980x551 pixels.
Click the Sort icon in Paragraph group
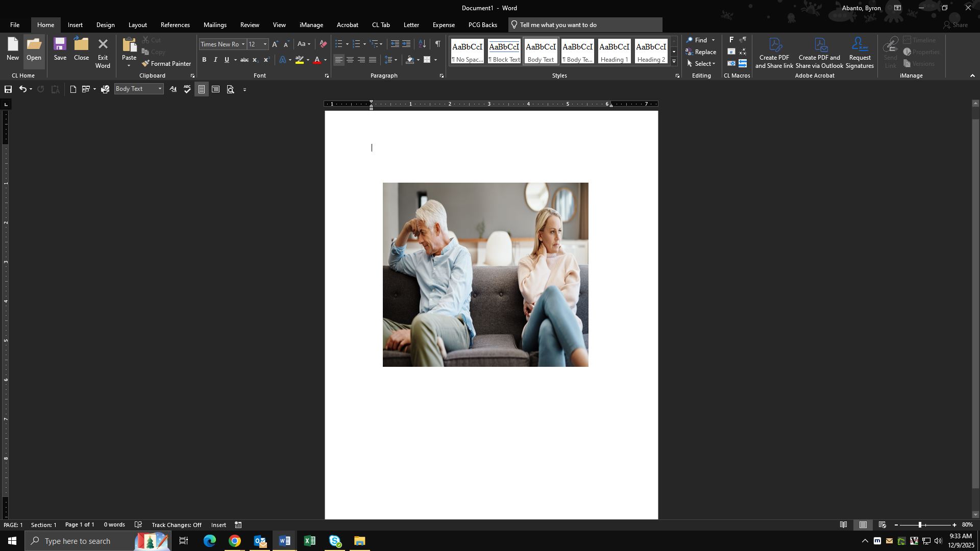coord(422,44)
